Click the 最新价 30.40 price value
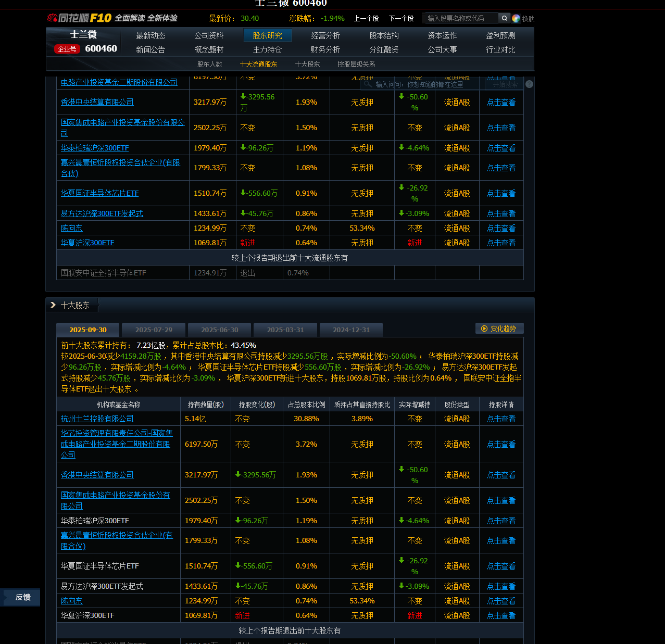The image size is (665, 644). pos(249,18)
